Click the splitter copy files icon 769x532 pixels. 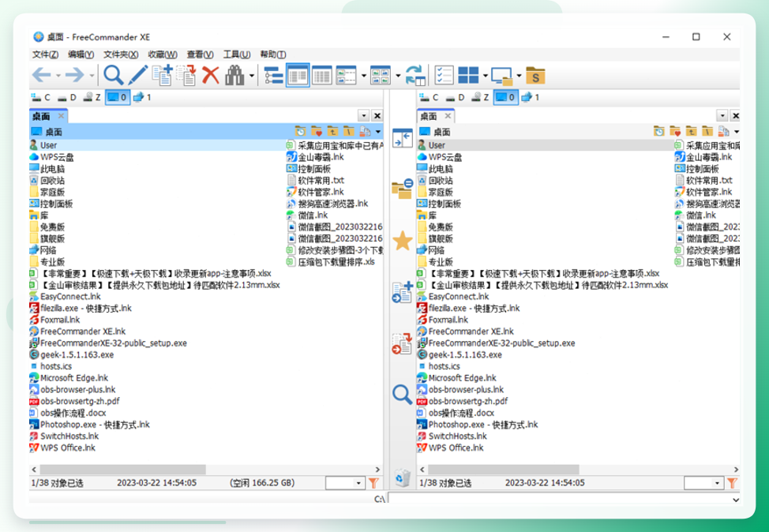tap(402, 292)
